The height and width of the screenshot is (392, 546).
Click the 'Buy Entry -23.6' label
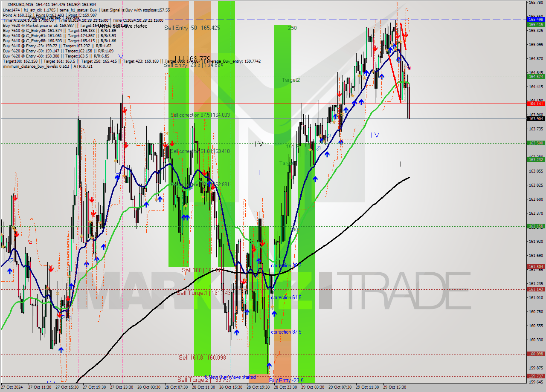286,380
